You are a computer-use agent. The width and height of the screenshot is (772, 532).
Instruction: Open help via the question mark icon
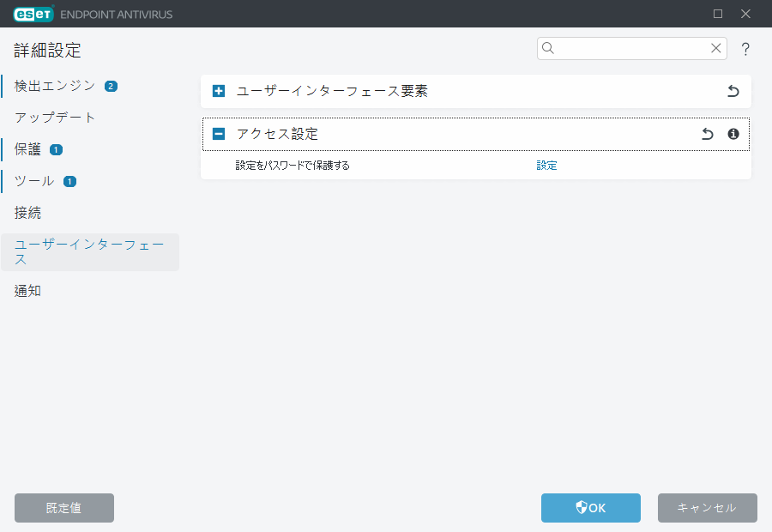click(x=745, y=49)
